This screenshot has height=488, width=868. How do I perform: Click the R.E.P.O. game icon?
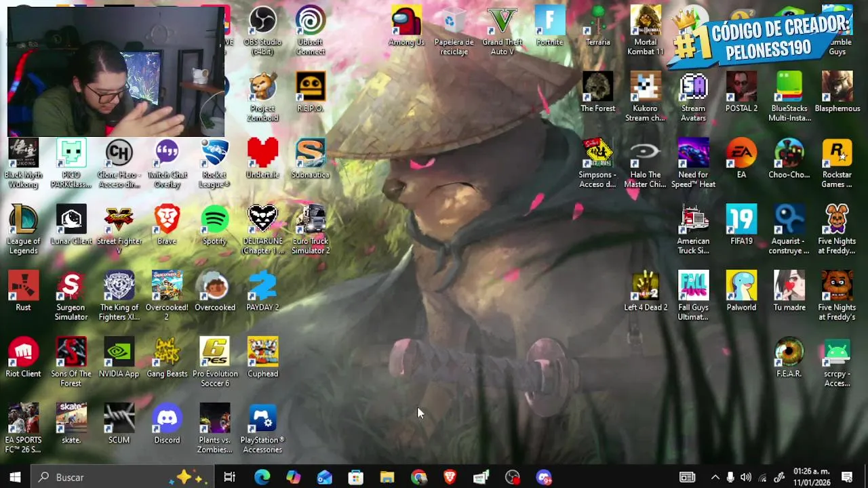point(311,87)
